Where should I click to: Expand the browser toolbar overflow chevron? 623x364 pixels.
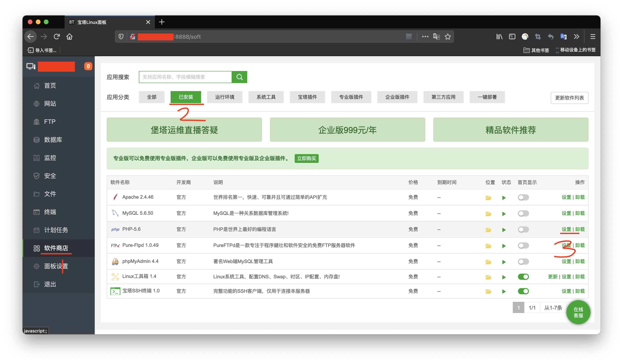576,36
